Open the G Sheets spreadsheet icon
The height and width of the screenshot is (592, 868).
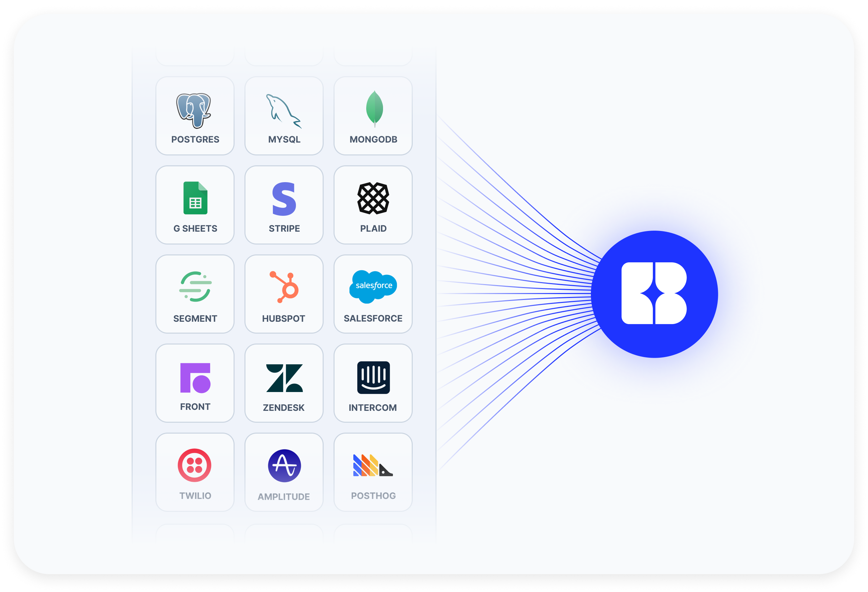(195, 198)
